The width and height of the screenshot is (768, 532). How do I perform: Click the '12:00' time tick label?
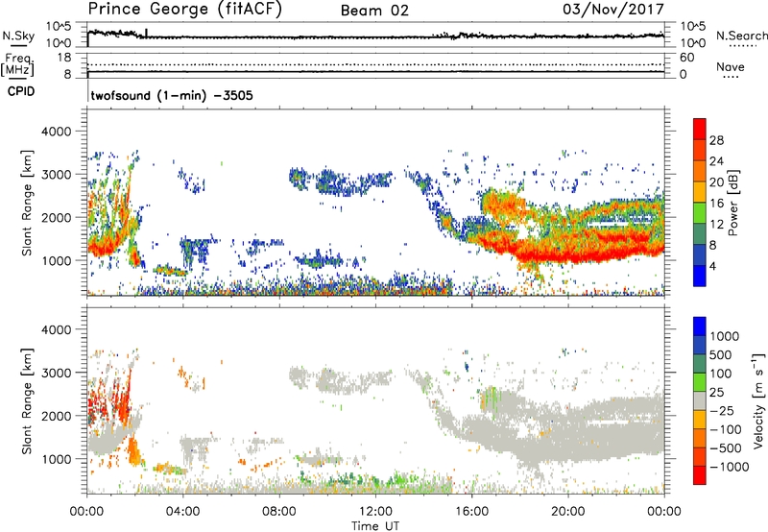(x=375, y=512)
